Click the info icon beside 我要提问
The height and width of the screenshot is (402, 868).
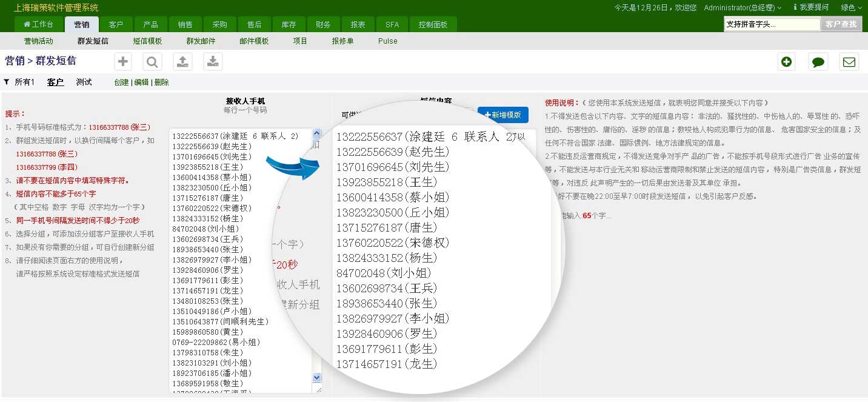(796, 7)
